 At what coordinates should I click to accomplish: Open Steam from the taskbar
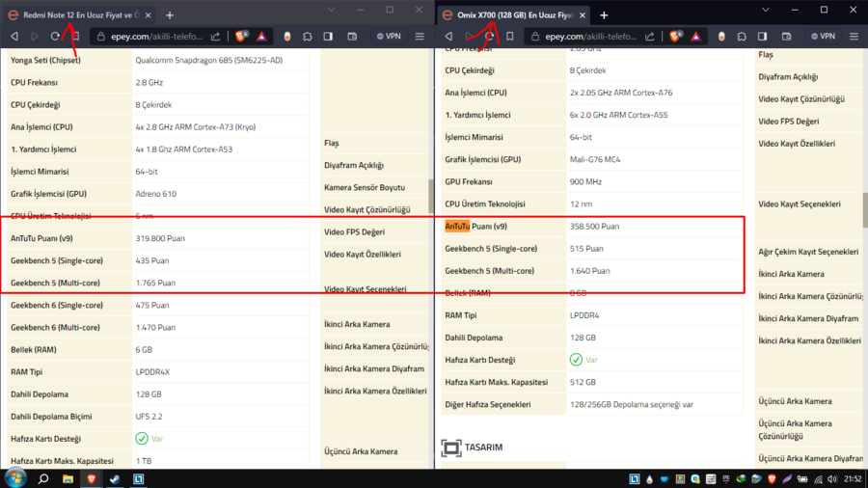[x=115, y=479]
